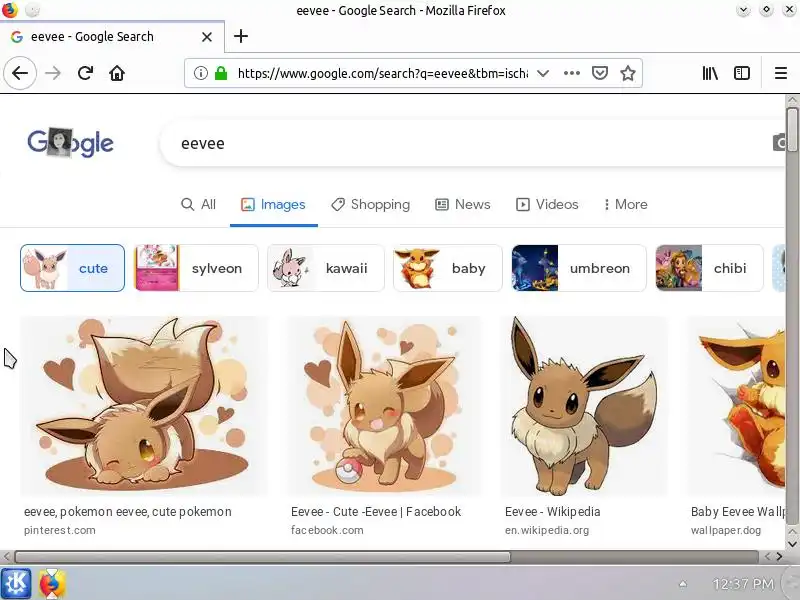Open the sleeping eevee Pinterest image
Viewport: 800px width, 600px height.
pos(144,406)
